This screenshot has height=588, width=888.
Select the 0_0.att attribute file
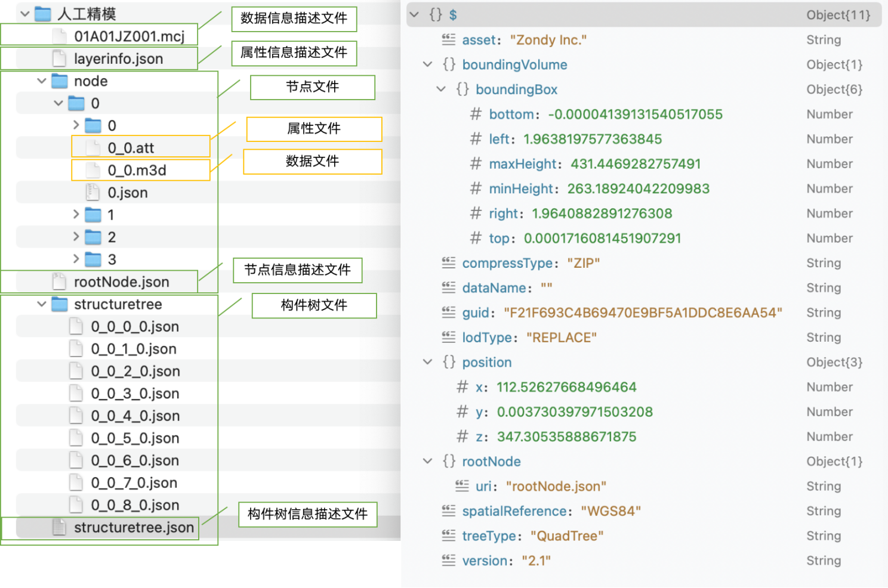pyautogui.click(x=131, y=148)
